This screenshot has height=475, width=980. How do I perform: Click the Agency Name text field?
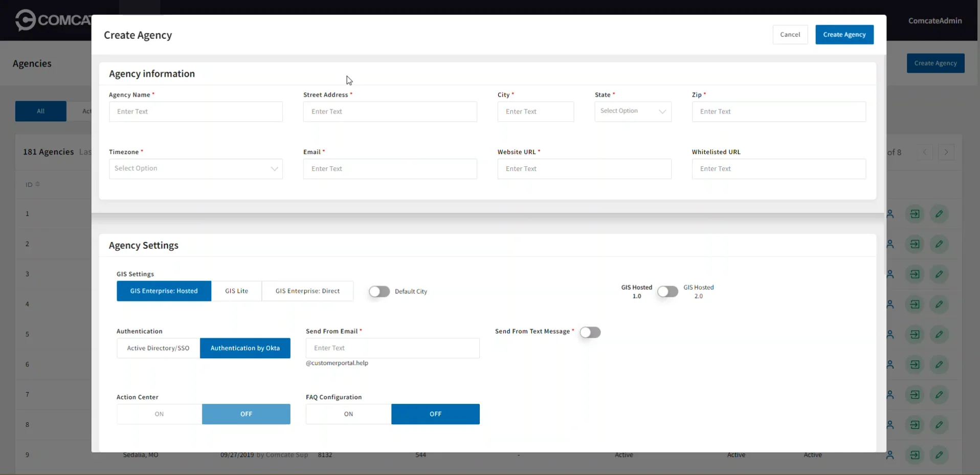(195, 112)
